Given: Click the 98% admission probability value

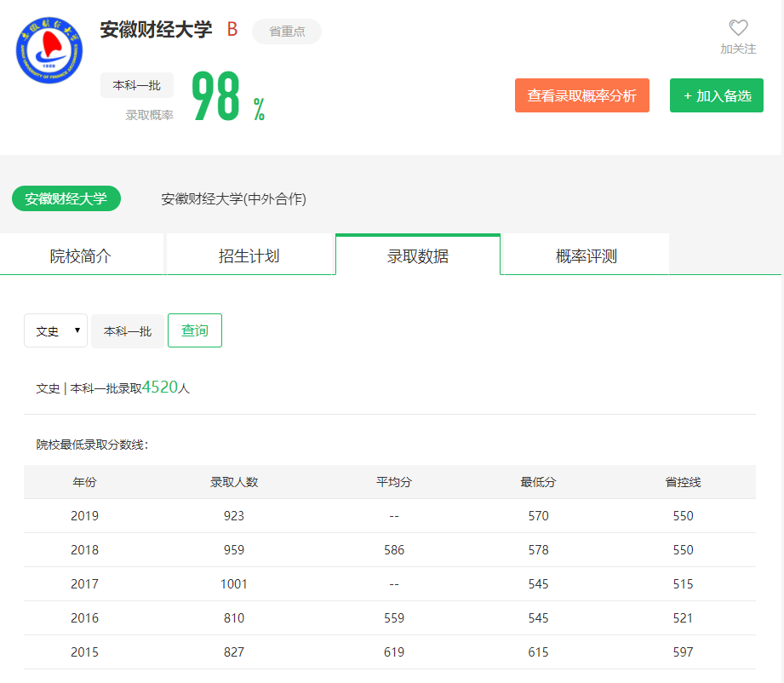Looking at the screenshot, I should (228, 96).
